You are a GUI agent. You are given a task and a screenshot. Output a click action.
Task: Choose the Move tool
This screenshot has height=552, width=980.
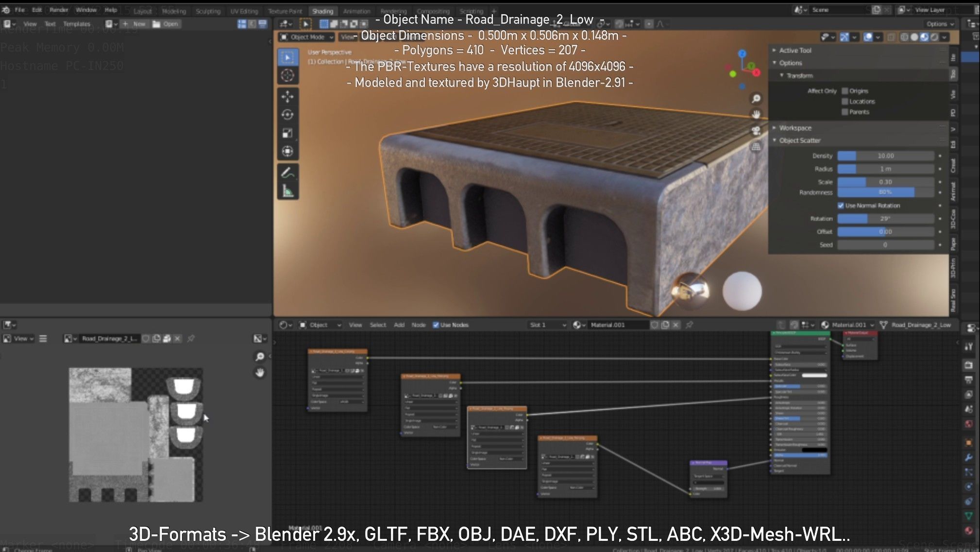288,97
